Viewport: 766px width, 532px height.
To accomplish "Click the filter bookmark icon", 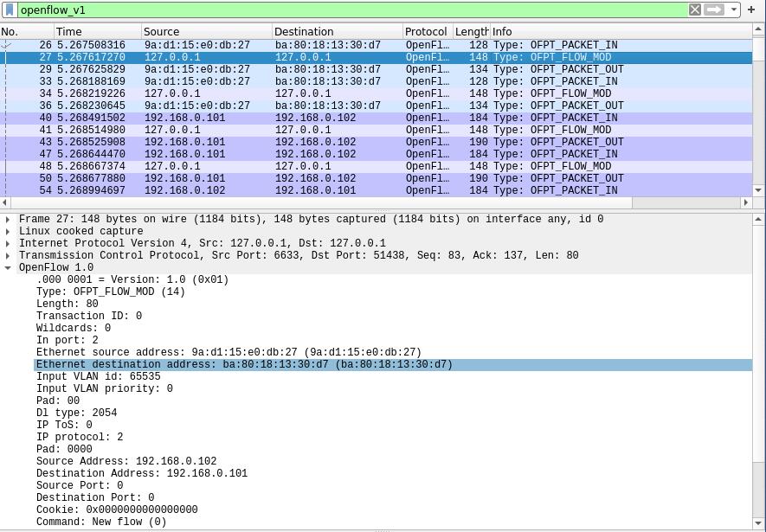I will [x=10, y=10].
